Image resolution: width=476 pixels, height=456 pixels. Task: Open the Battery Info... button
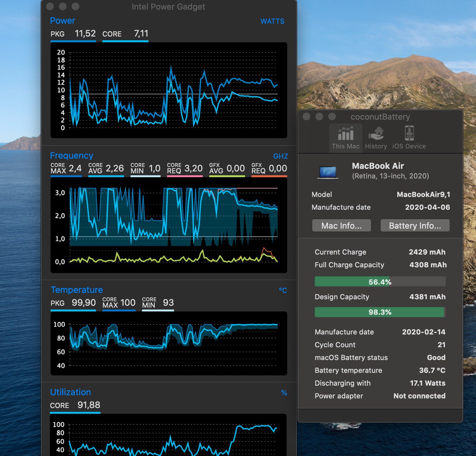(x=415, y=226)
